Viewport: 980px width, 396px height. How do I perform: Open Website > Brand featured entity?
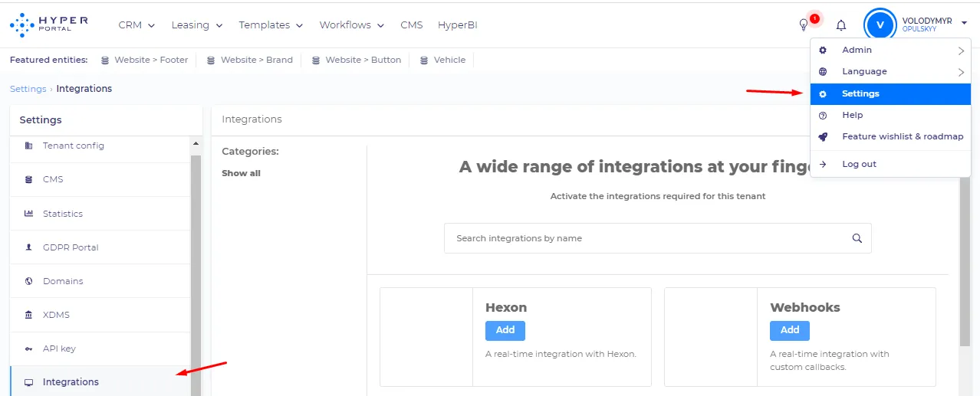pyautogui.click(x=250, y=60)
